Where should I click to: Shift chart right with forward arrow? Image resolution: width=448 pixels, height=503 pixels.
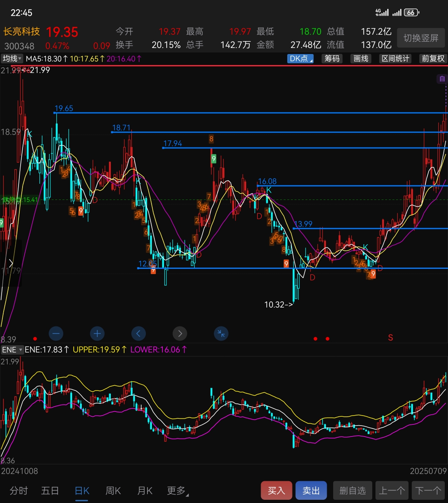(180, 334)
